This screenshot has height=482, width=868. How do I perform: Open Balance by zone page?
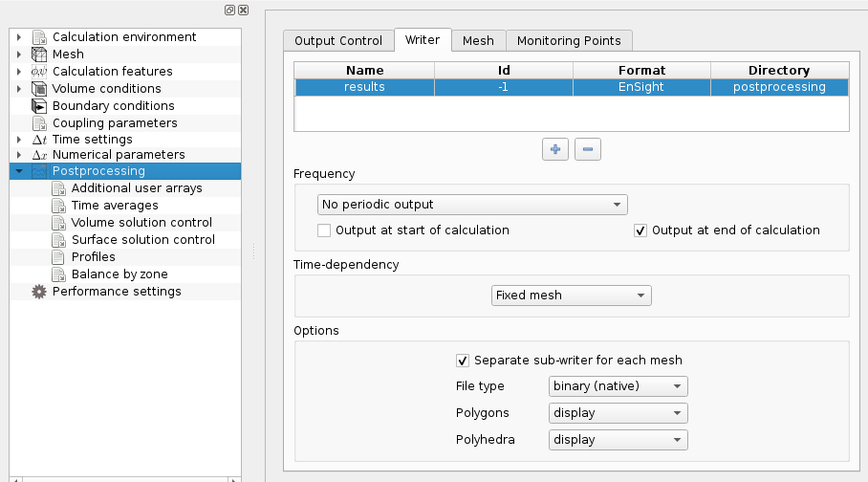119,274
